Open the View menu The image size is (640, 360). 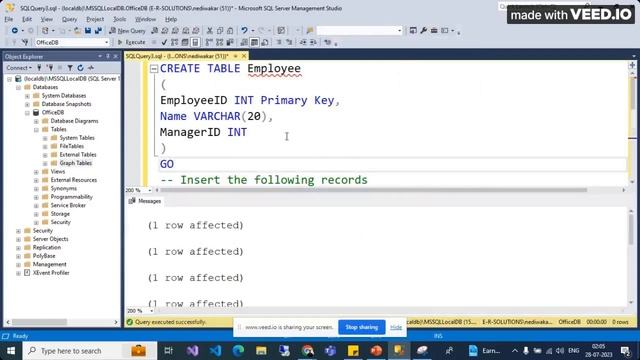tap(46, 19)
